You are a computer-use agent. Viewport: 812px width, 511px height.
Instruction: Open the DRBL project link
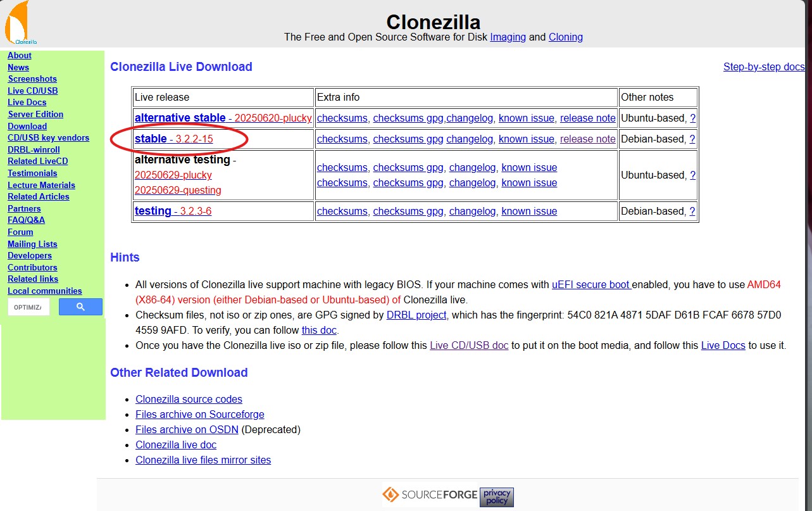417,315
